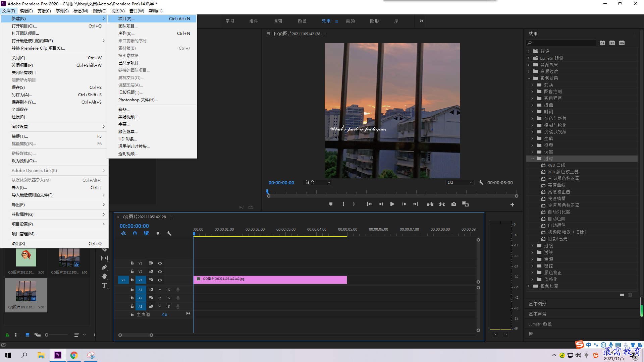Switch to the 编辑 workspace tab
644x362 pixels.
click(278, 21)
